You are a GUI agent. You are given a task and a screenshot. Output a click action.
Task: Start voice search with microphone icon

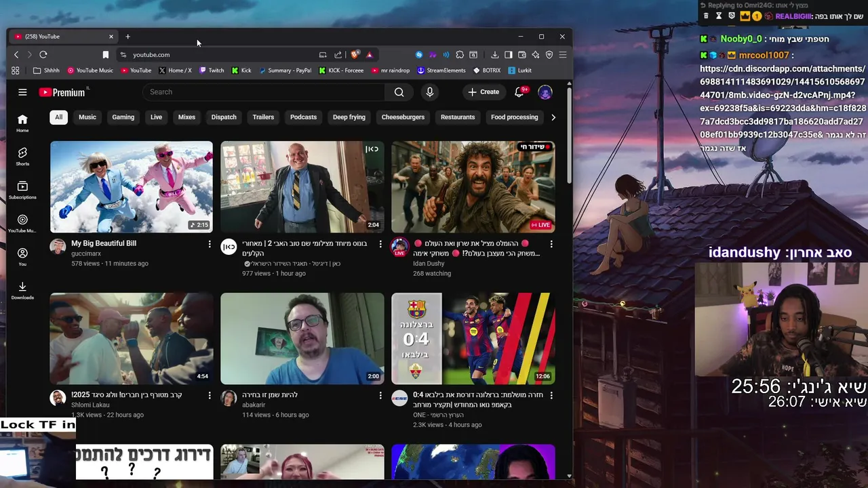pos(429,92)
